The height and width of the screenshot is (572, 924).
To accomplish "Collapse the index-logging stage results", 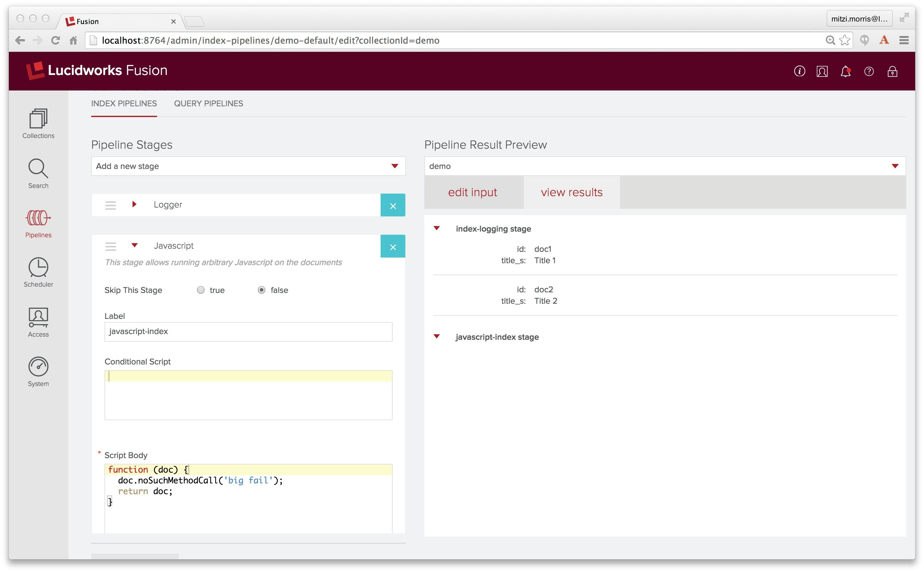I will click(437, 228).
